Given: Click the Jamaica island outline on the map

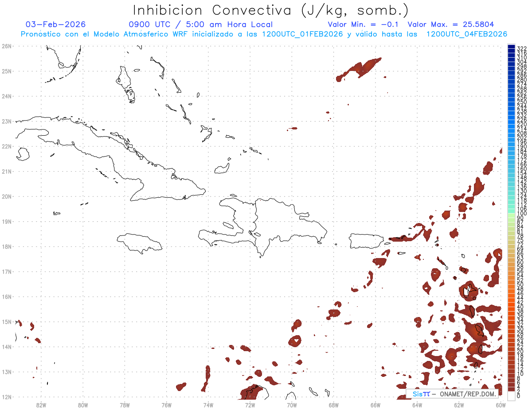Looking at the screenshot, I should pos(140,243).
